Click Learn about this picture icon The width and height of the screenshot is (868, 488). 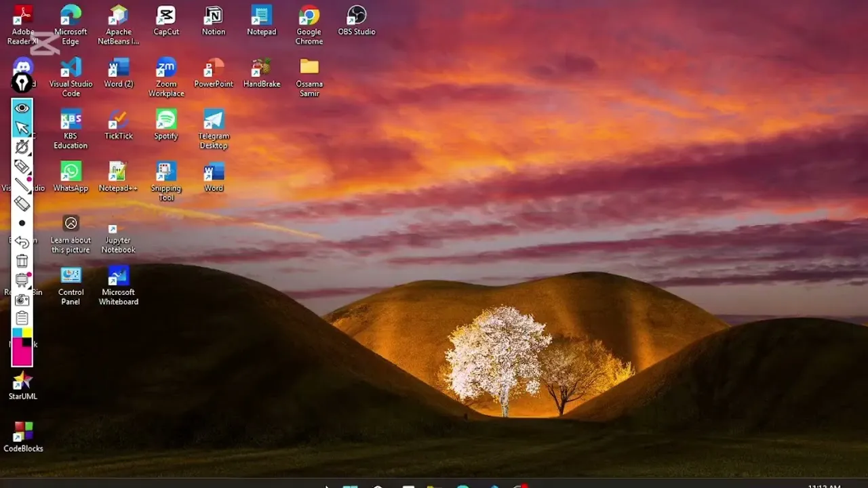tap(71, 234)
